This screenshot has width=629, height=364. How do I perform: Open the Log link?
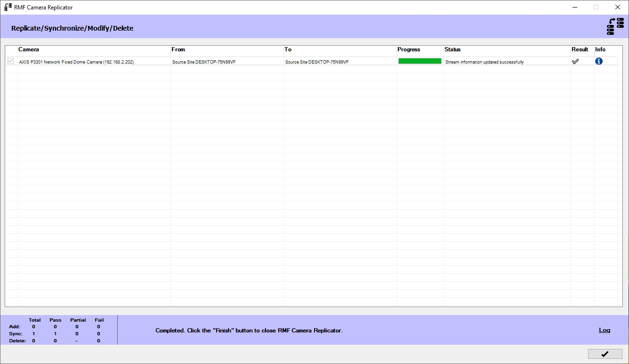604,330
